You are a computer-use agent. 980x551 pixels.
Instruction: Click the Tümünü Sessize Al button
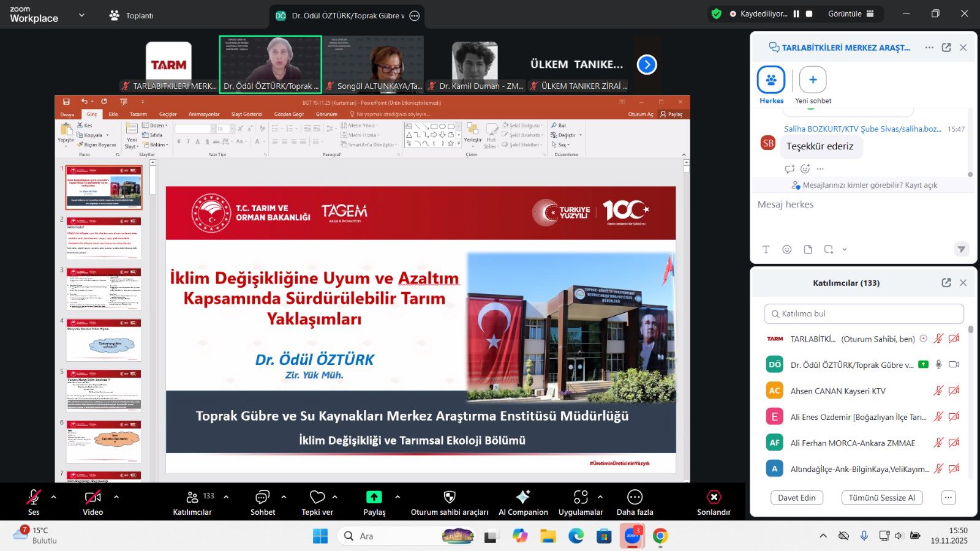coord(881,498)
